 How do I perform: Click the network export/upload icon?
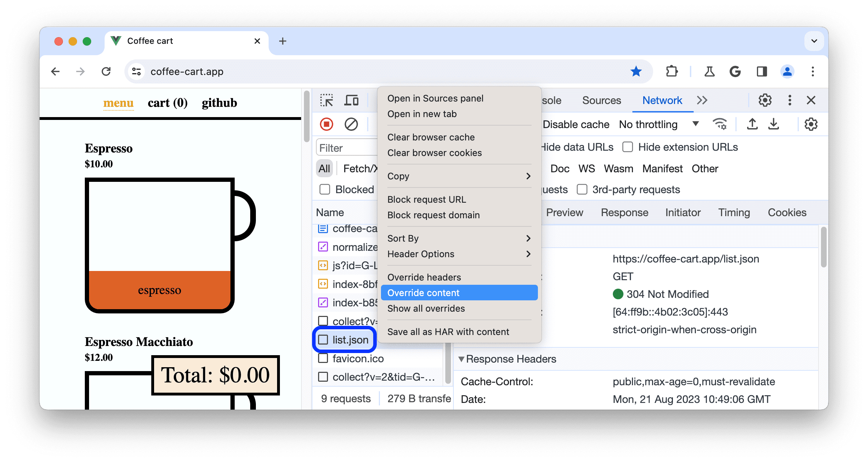click(x=752, y=124)
